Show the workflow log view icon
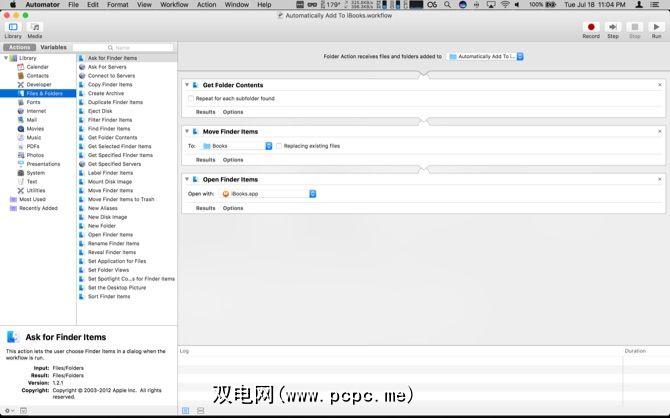Image resolution: width=670 pixels, height=418 pixels. click(185, 410)
